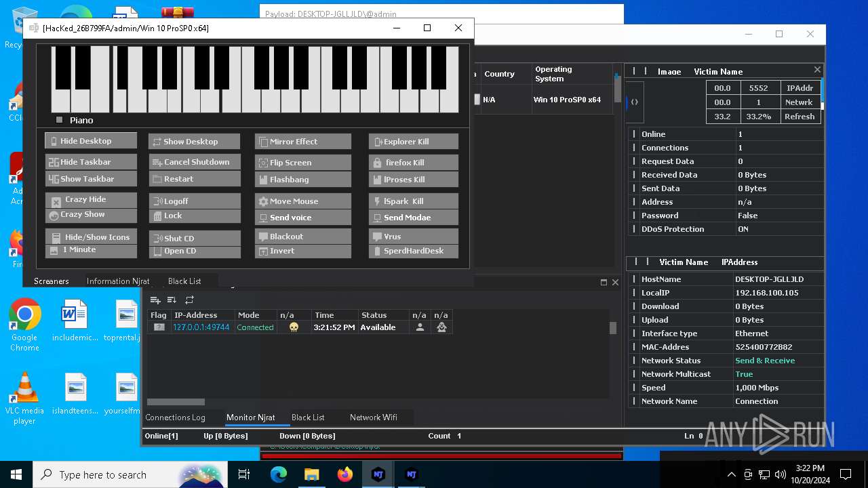
Task: Click the Restart button
Action: coord(194,179)
